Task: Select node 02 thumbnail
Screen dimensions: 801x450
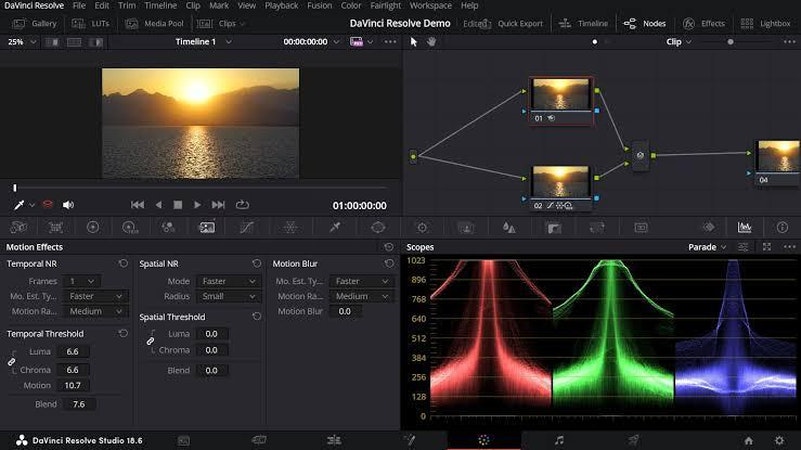Action: (x=560, y=182)
